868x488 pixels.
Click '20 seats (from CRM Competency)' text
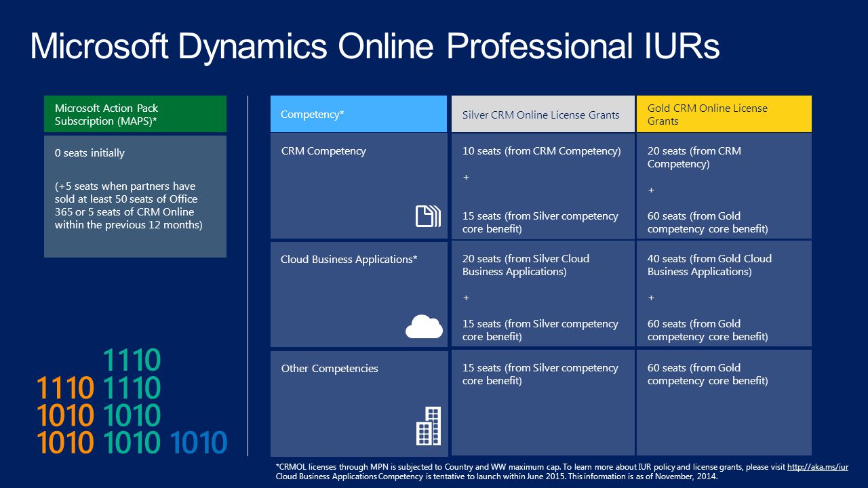[x=694, y=157]
